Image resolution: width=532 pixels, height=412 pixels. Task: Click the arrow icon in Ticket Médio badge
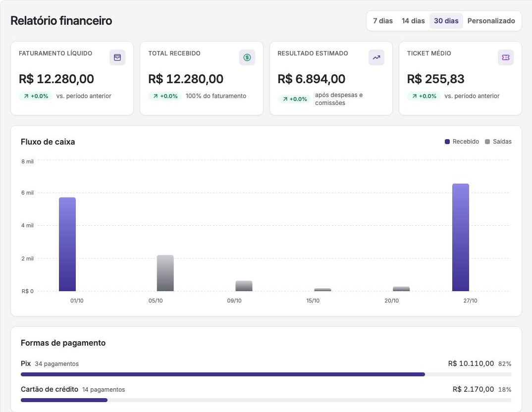pyautogui.click(x=414, y=96)
